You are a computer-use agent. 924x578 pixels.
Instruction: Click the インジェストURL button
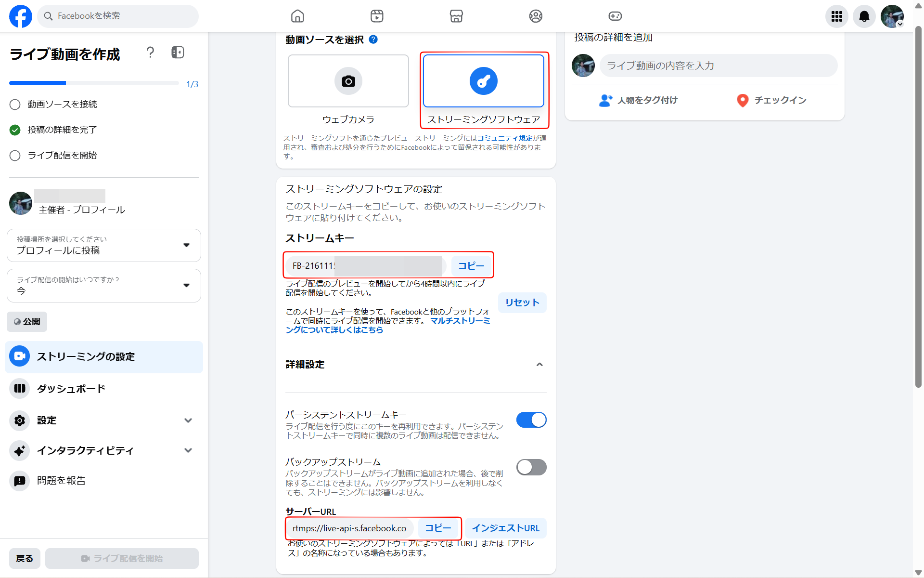tap(505, 528)
